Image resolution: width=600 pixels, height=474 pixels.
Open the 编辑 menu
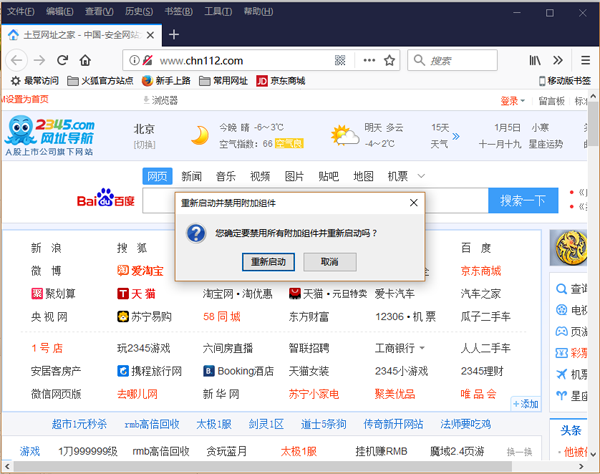pyautogui.click(x=60, y=11)
